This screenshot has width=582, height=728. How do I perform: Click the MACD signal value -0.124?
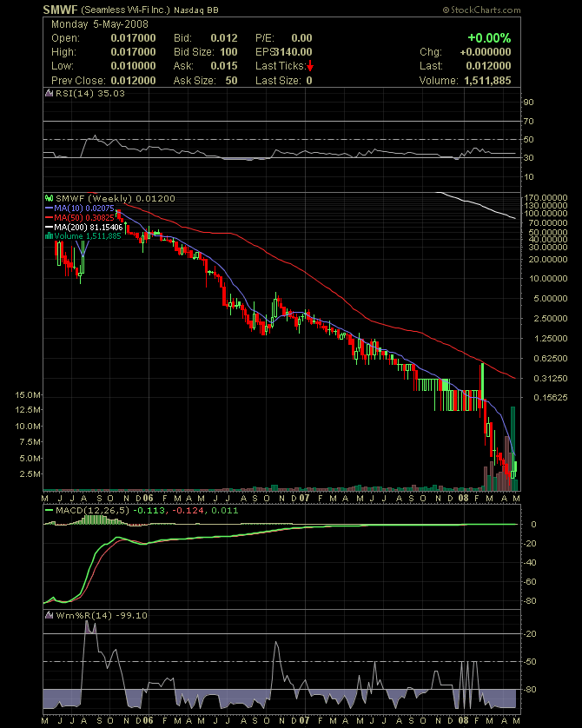188,510
